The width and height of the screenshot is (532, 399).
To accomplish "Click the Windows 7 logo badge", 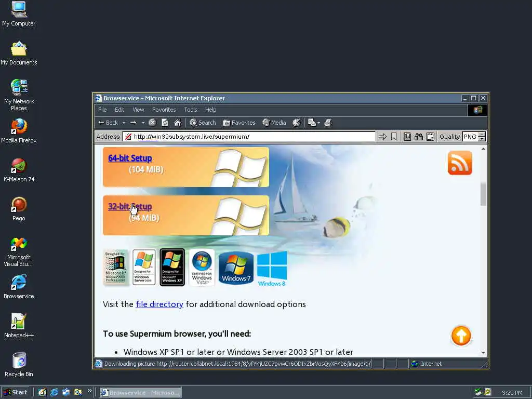I will pos(236,268).
